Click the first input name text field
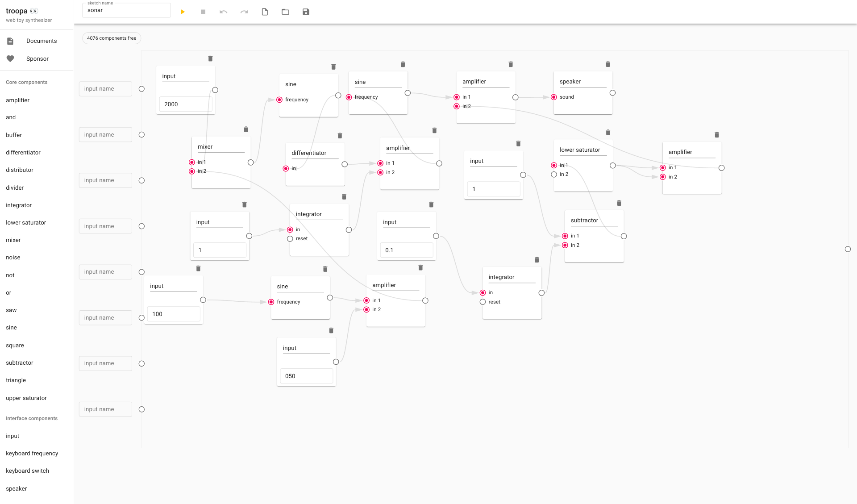 [105, 89]
